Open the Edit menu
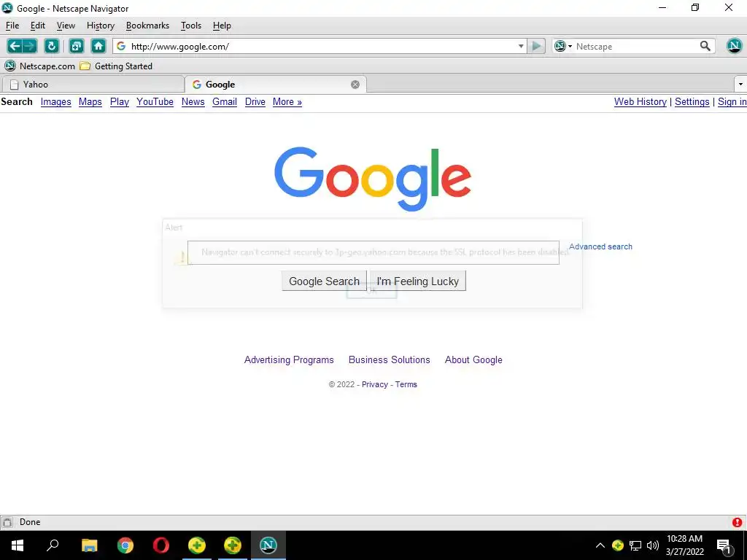 (38, 26)
